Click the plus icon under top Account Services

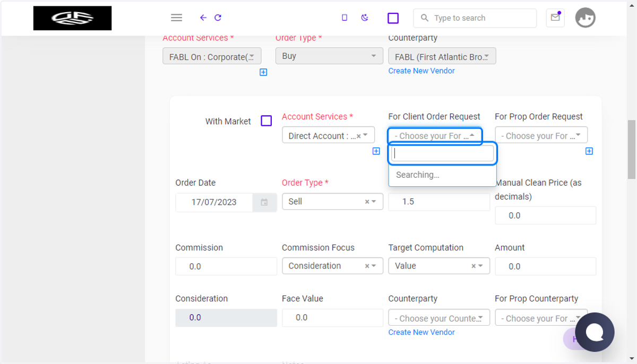[263, 72]
